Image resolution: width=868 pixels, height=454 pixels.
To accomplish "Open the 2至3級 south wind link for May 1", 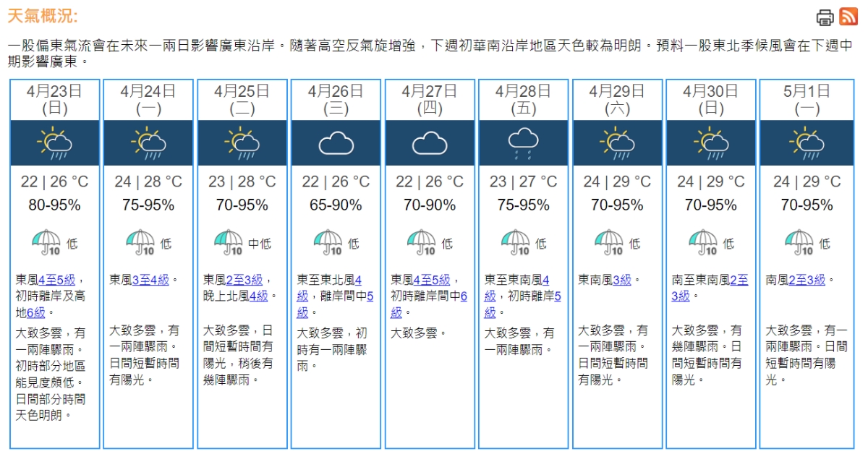I will point(807,280).
